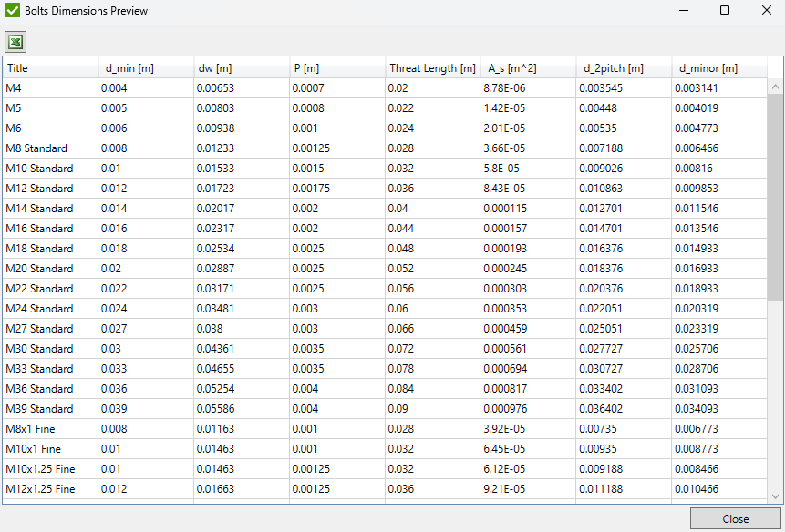Click the d_min [m] column header
The width and height of the screenshot is (785, 532).
[146, 68]
